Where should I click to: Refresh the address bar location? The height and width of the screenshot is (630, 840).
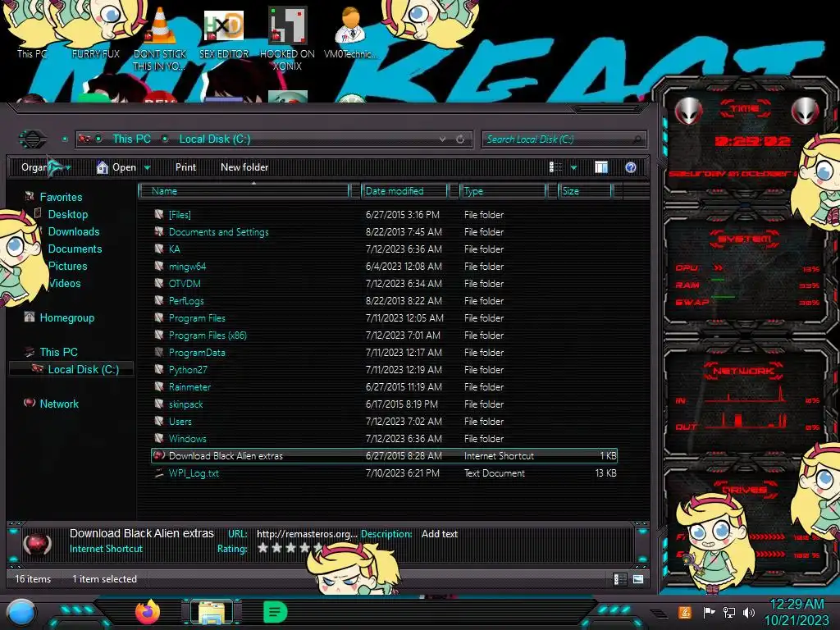(x=460, y=139)
